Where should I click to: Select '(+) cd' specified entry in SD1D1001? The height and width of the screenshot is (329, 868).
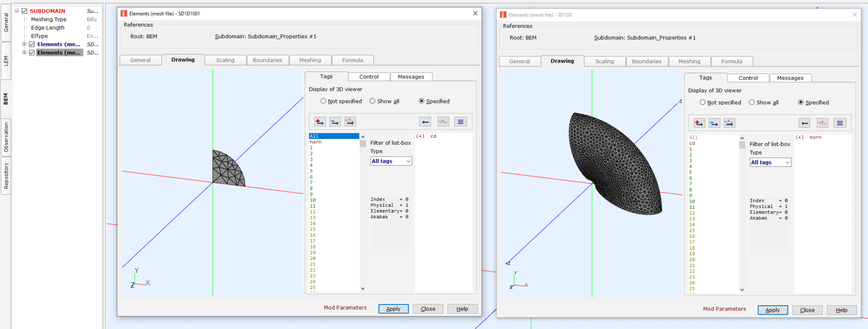point(426,136)
